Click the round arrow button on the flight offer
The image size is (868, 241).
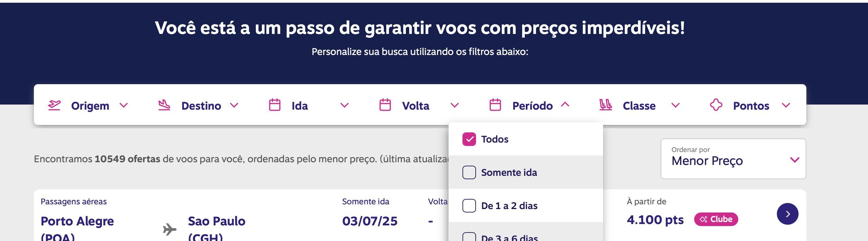[x=787, y=214]
